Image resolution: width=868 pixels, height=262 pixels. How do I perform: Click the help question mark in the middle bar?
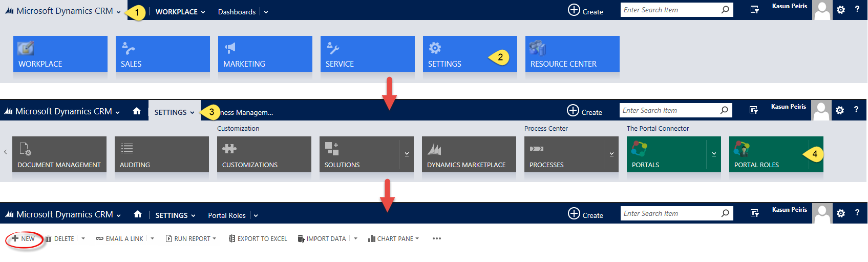pos(856,110)
